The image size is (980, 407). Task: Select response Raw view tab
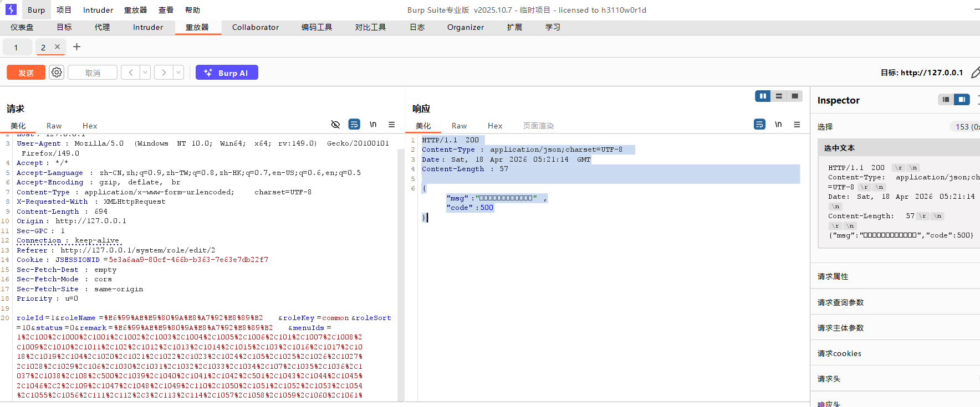[460, 126]
